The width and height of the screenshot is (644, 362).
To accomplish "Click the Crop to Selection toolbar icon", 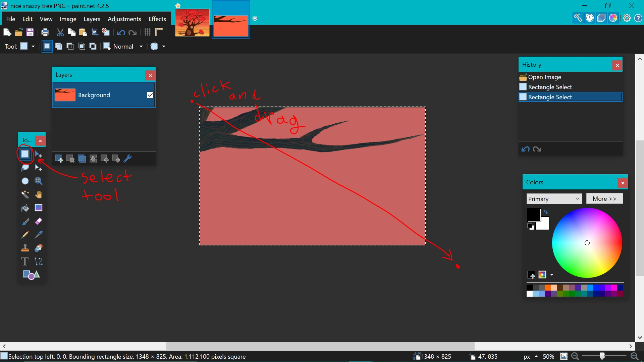I will click(95, 33).
